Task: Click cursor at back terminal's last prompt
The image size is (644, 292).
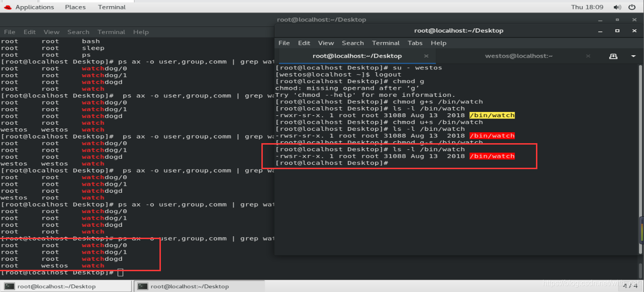Action: 120,273
